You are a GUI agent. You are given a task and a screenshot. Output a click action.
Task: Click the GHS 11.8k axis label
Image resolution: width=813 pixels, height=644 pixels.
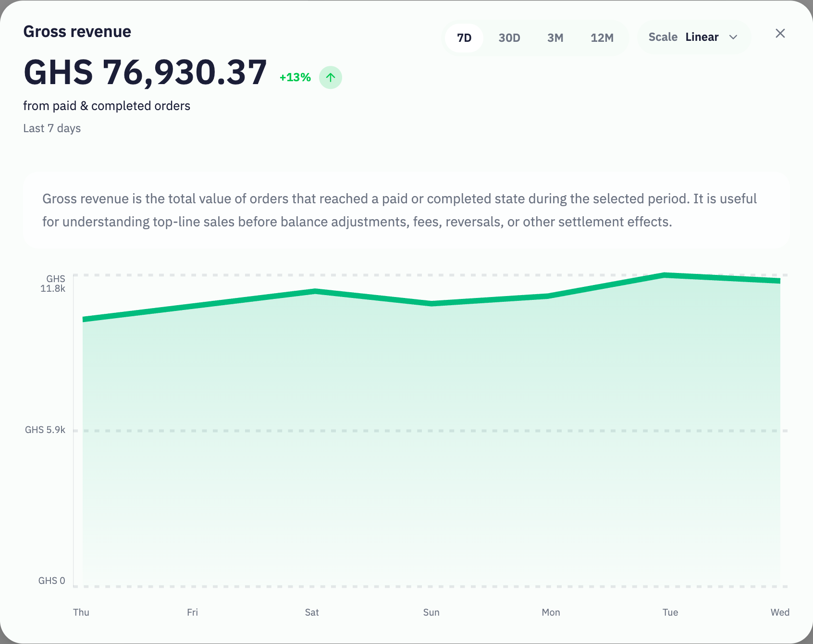(x=53, y=284)
